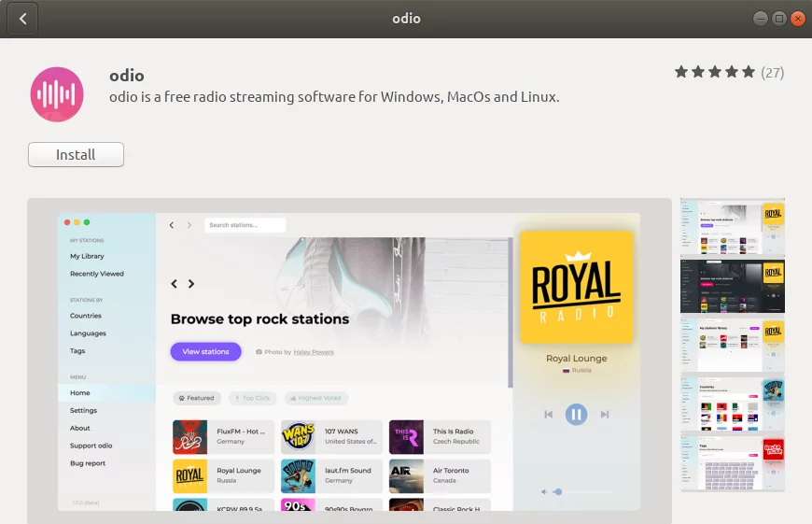
Task: Select the dark-theme screenshot thumbnail
Action: tap(733, 286)
